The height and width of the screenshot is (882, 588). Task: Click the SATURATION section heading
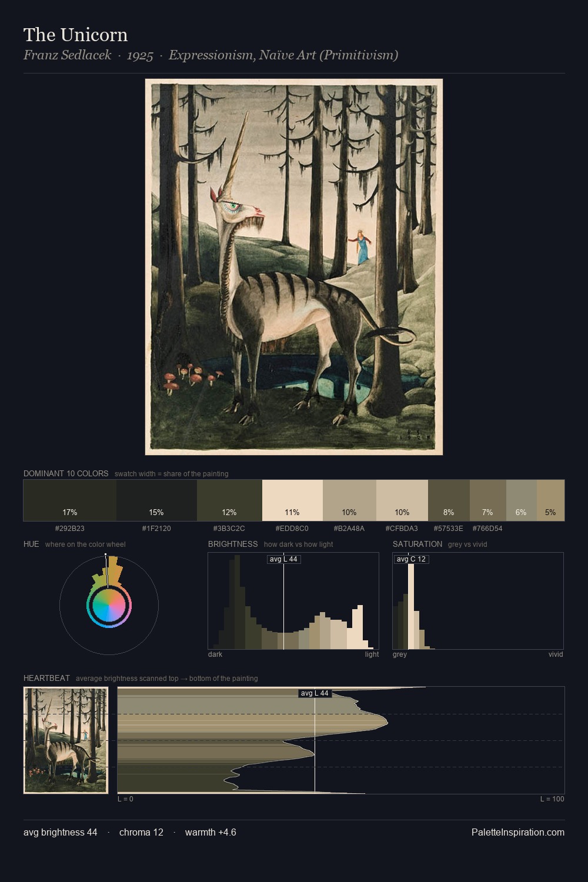(417, 544)
